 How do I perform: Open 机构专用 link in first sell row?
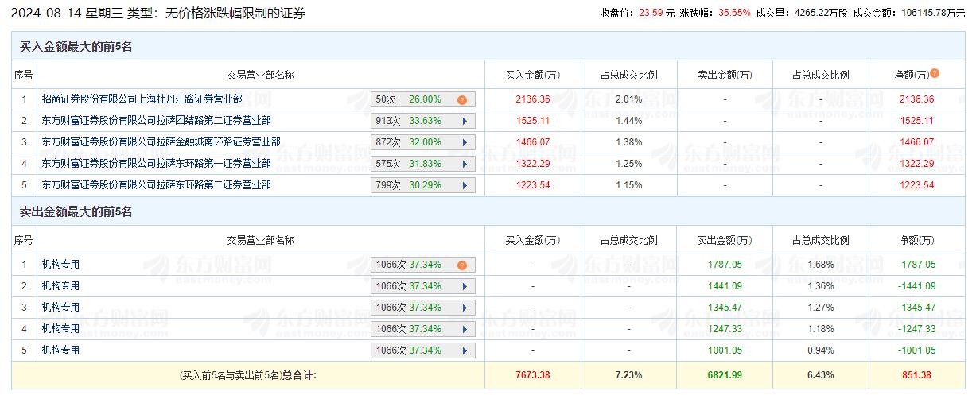(61, 265)
